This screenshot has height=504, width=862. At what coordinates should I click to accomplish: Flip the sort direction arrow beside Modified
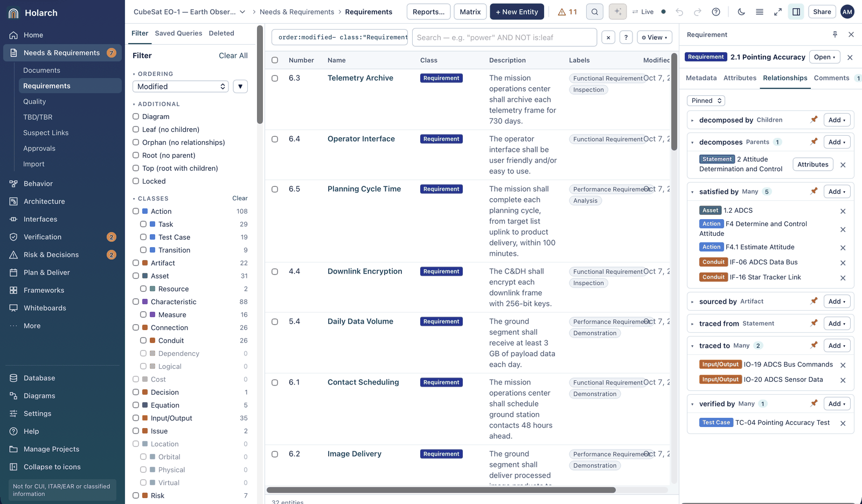[x=240, y=86]
